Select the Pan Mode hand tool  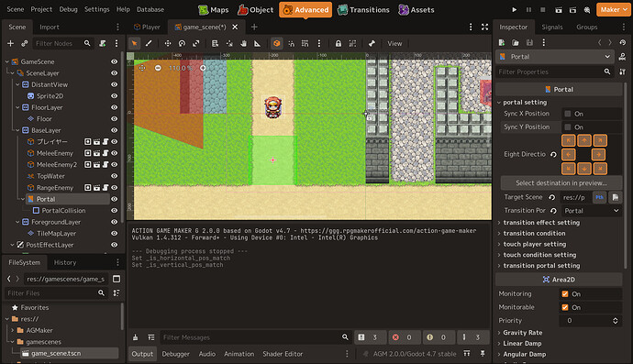pyautogui.click(x=243, y=44)
